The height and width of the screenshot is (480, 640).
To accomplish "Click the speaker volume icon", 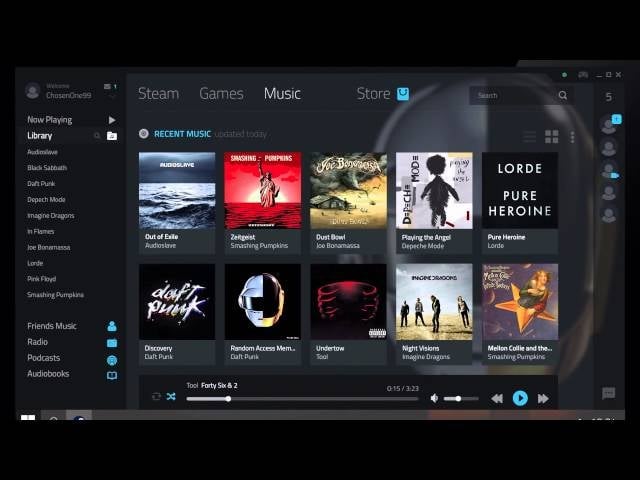I will (x=434, y=398).
